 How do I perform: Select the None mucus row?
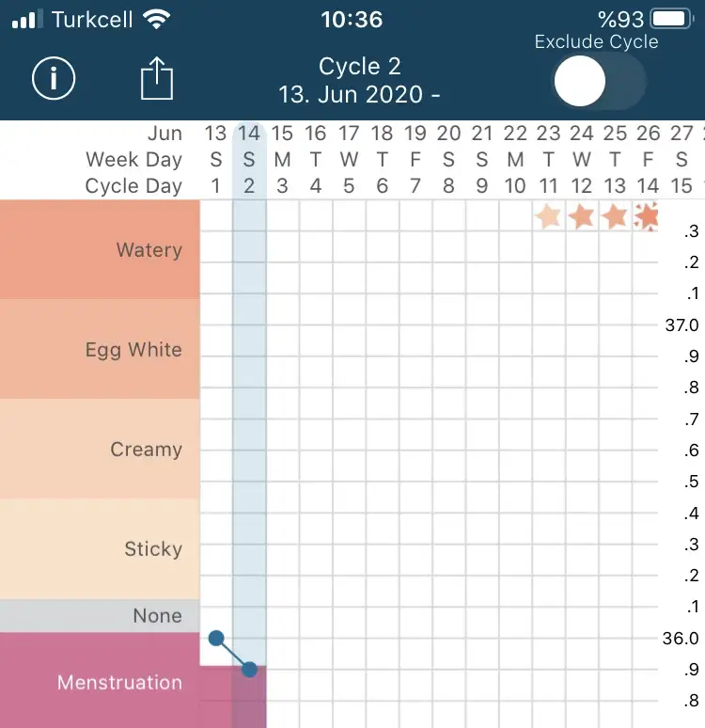pos(101,616)
